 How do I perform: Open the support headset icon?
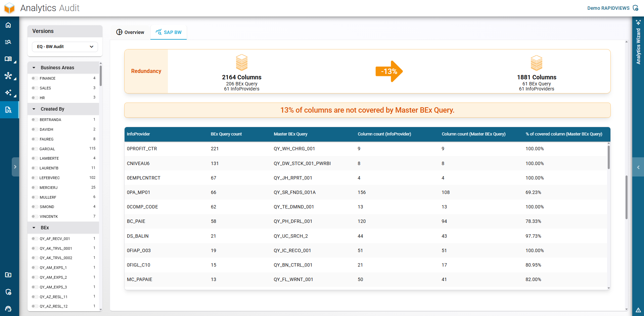tap(8, 309)
